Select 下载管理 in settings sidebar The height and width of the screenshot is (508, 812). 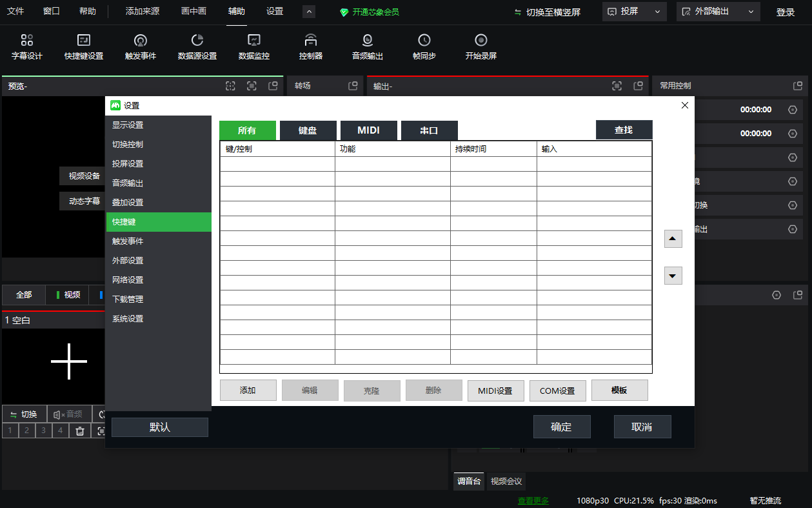tap(159, 300)
